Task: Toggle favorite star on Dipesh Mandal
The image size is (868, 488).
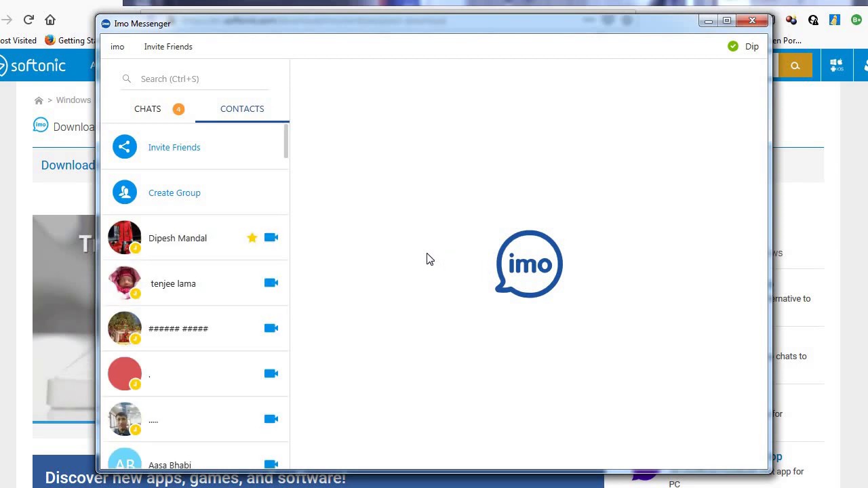Action: click(x=252, y=237)
